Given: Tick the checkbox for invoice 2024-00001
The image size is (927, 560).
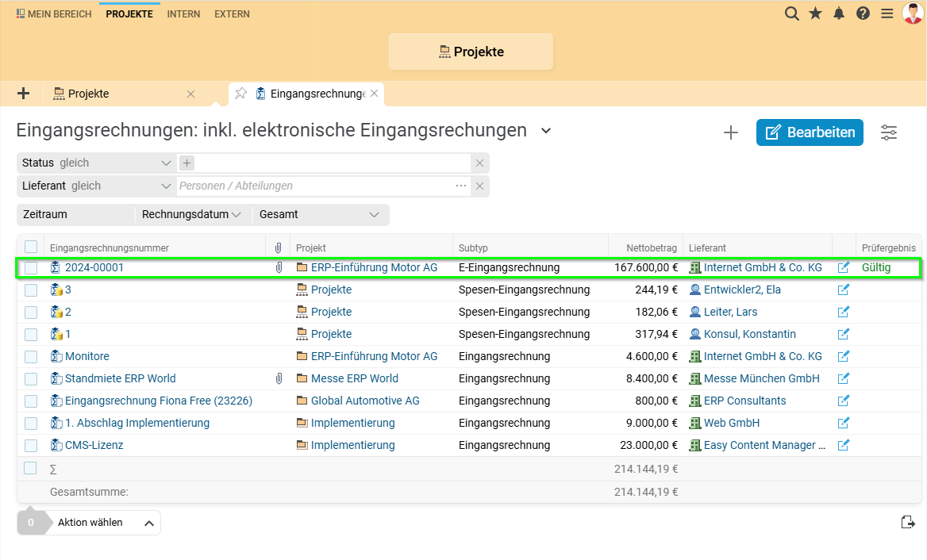Looking at the screenshot, I should click(31, 268).
